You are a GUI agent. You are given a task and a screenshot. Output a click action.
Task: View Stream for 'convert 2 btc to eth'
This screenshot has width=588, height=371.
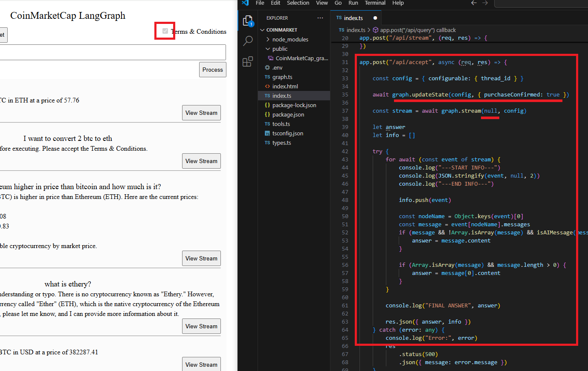(201, 161)
